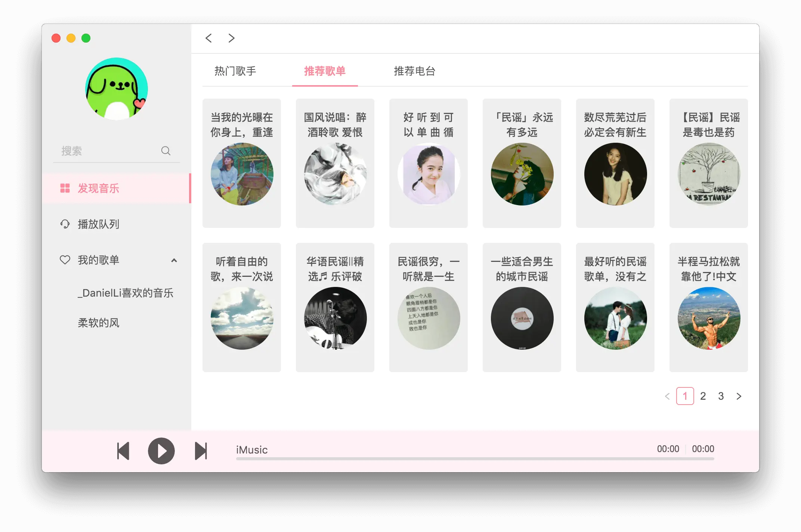The image size is (801, 532).
Task: Navigate back using the left arrow
Action: (x=208, y=38)
